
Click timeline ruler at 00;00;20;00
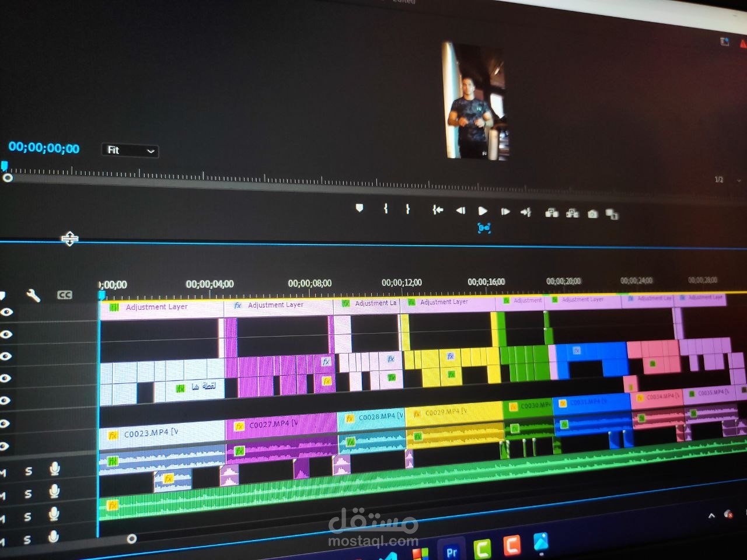click(563, 281)
